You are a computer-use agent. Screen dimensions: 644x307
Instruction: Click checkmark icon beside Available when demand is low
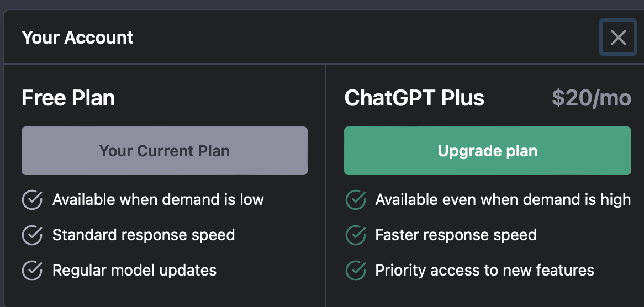pyautogui.click(x=32, y=200)
